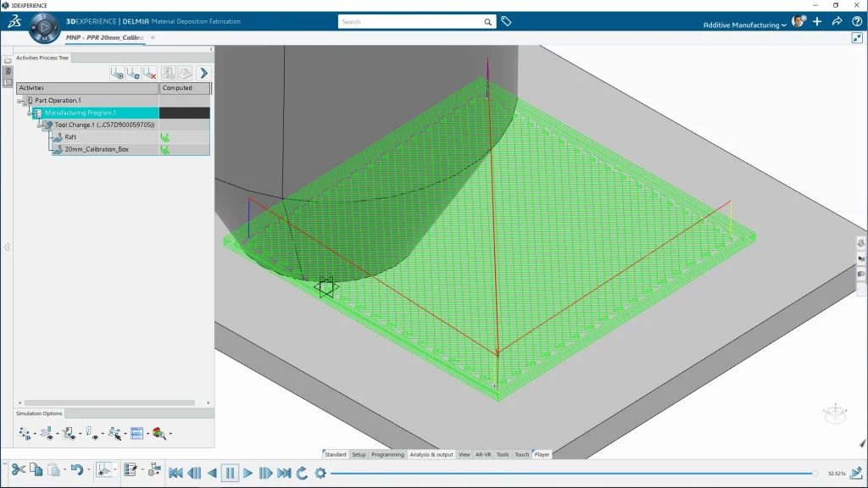Click the Search input field
This screenshot has height=488, width=868.
point(410,22)
